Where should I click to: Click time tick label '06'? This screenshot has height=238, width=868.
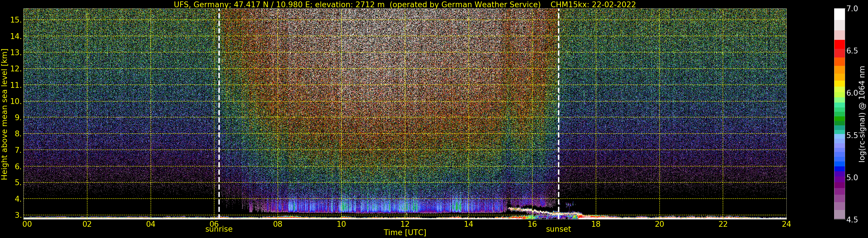(x=214, y=224)
